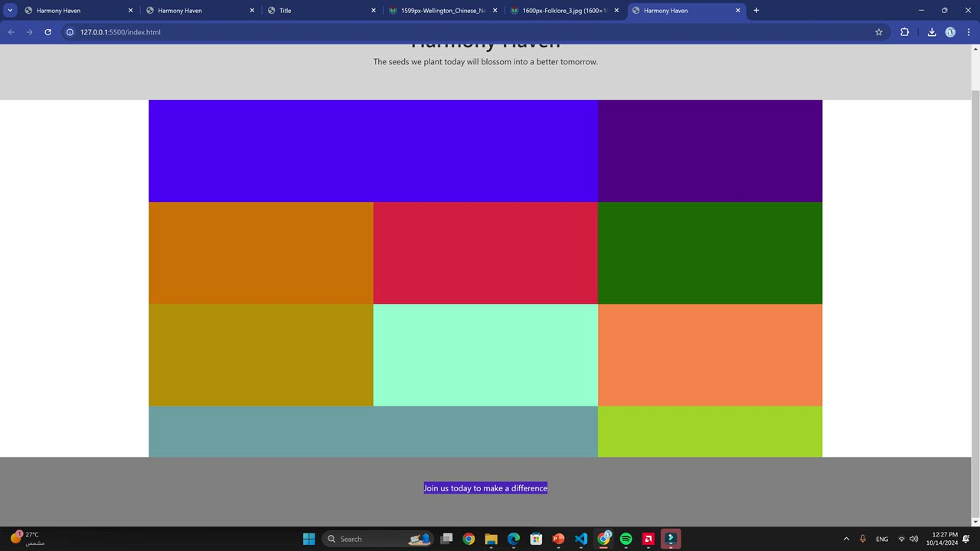Go forward to the next page
The image size is (980, 551).
pos(30,32)
